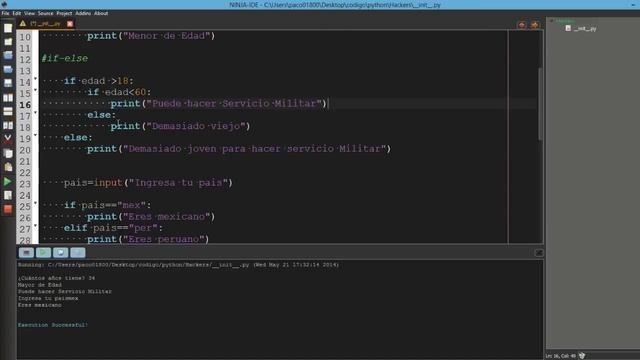Image resolution: width=640 pixels, height=360 pixels.
Task: Fold the elif block at line 27
Action: coord(36,225)
